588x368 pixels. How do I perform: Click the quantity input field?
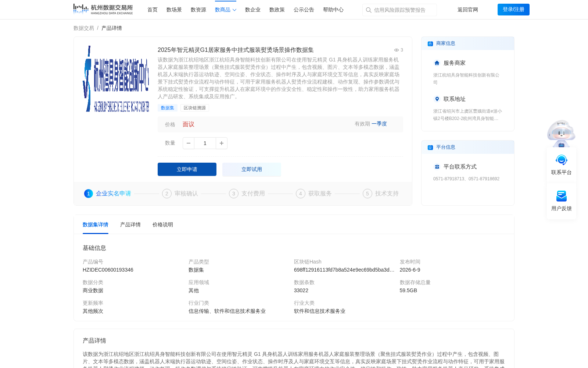point(205,143)
